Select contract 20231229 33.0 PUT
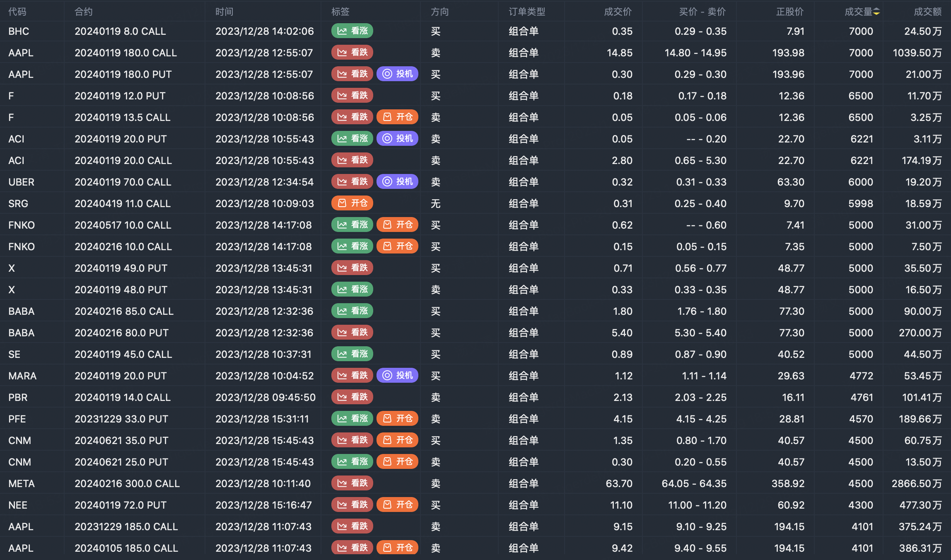Image resolution: width=951 pixels, height=560 pixels. click(121, 419)
